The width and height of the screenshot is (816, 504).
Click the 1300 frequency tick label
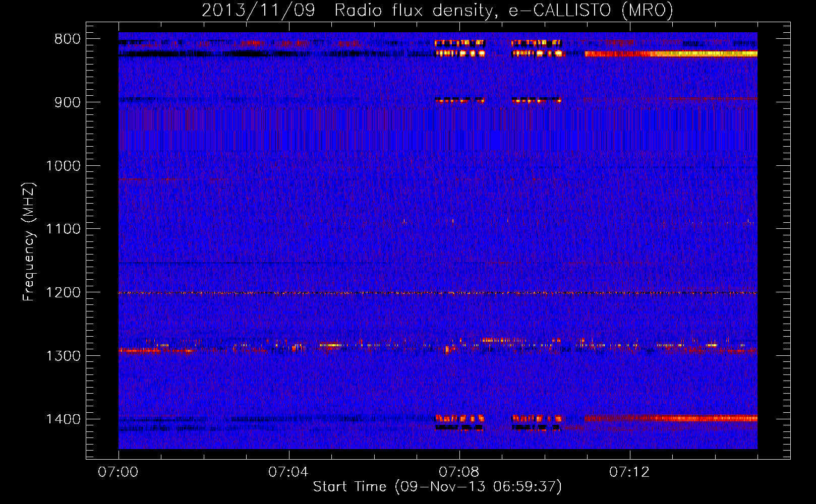(x=63, y=356)
